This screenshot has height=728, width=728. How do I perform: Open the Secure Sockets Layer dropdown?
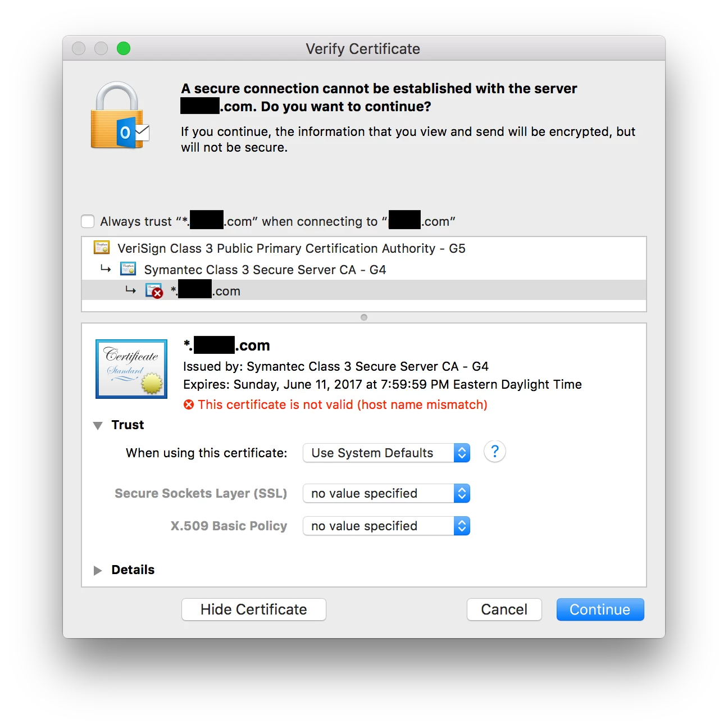pyautogui.click(x=386, y=493)
